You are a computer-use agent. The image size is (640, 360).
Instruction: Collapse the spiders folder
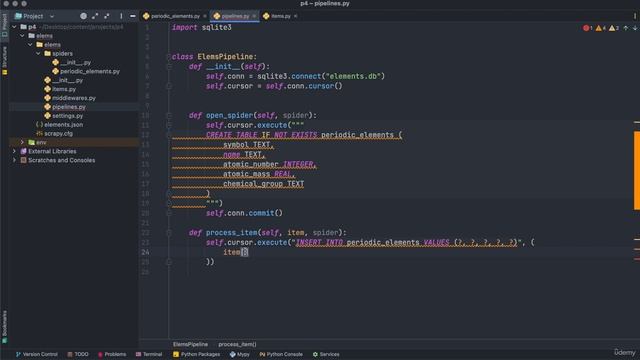pos(39,53)
